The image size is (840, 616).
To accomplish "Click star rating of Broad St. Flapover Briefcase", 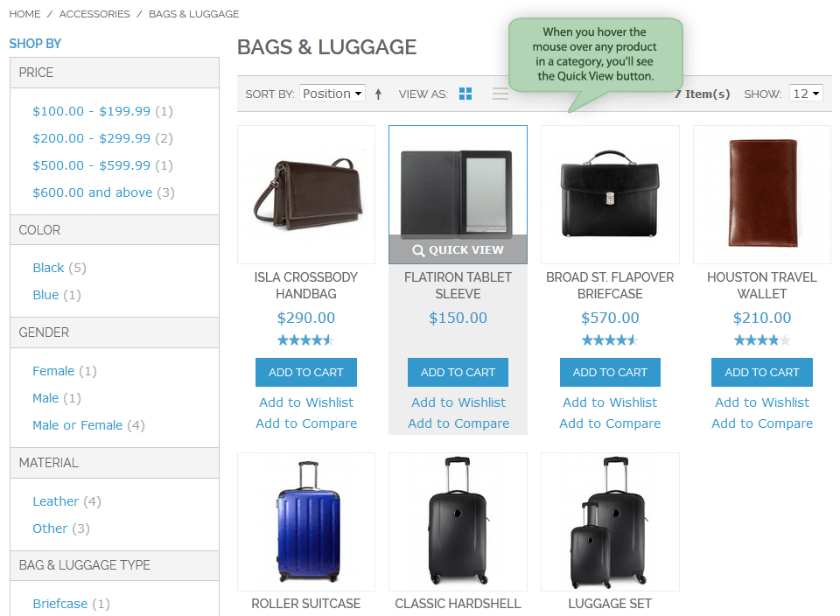I will (x=610, y=339).
